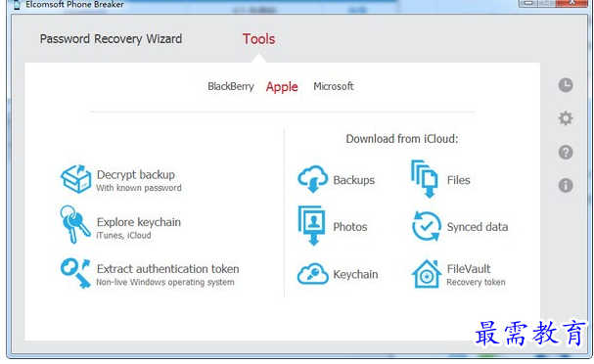The image size is (594, 364).
Task: Click the 'Download from iCloud:' heading
Action: click(x=402, y=139)
